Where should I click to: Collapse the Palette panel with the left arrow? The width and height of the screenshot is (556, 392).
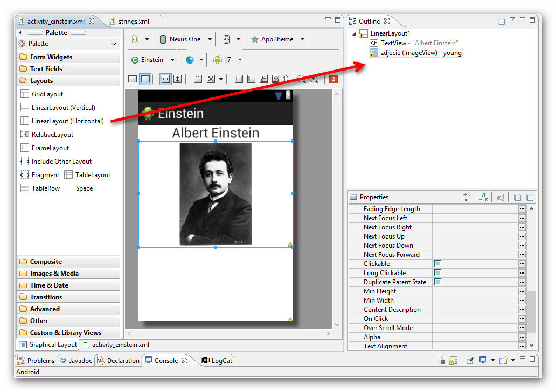pos(20,33)
